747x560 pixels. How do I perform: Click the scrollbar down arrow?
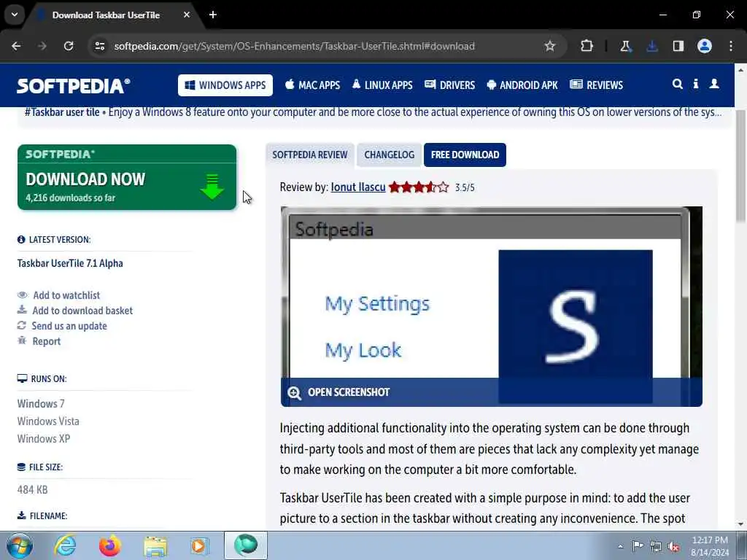(x=740, y=524)
